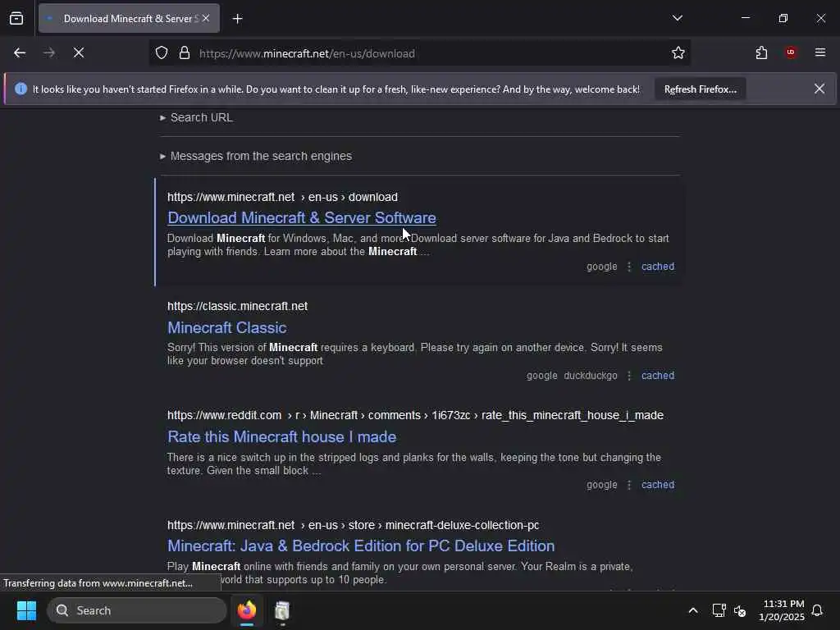Open cached link for Minecraft Classic result
840x630 pixels.
pyautogui.click(x=658, y=376)
